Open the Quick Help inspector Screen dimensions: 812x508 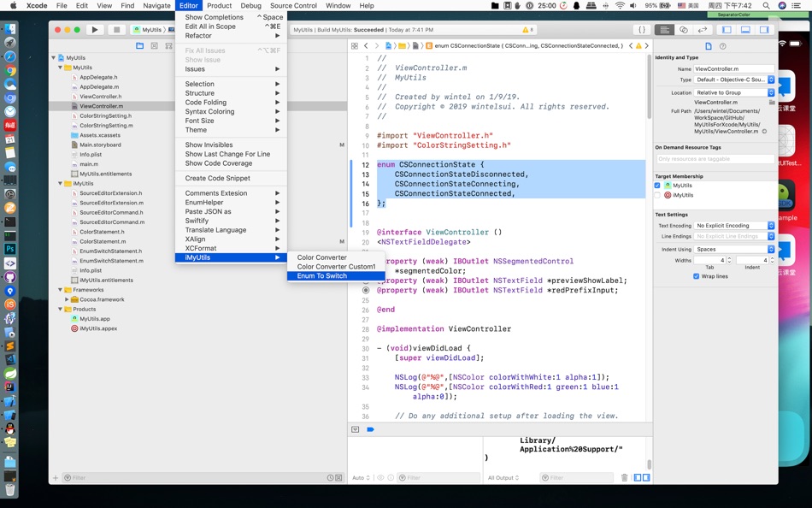[x=723, y=46]
